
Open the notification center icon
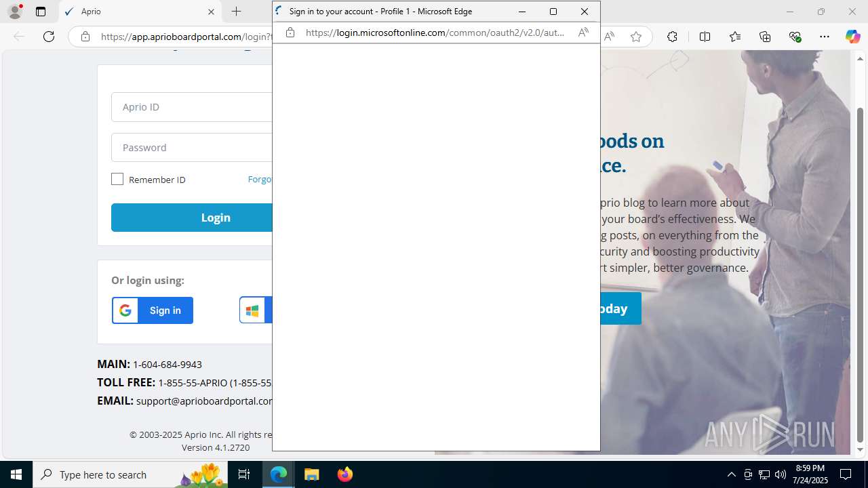[x=846, y=474]
